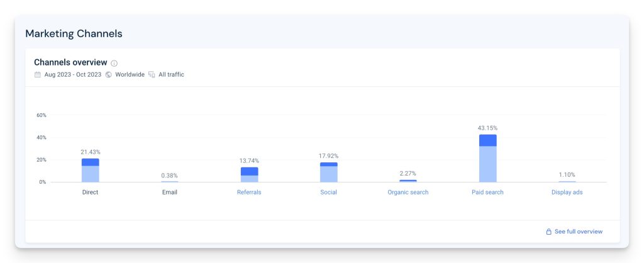The image size is (644, 263).
Task: Open the See full overview link
Action: (578, 232)
